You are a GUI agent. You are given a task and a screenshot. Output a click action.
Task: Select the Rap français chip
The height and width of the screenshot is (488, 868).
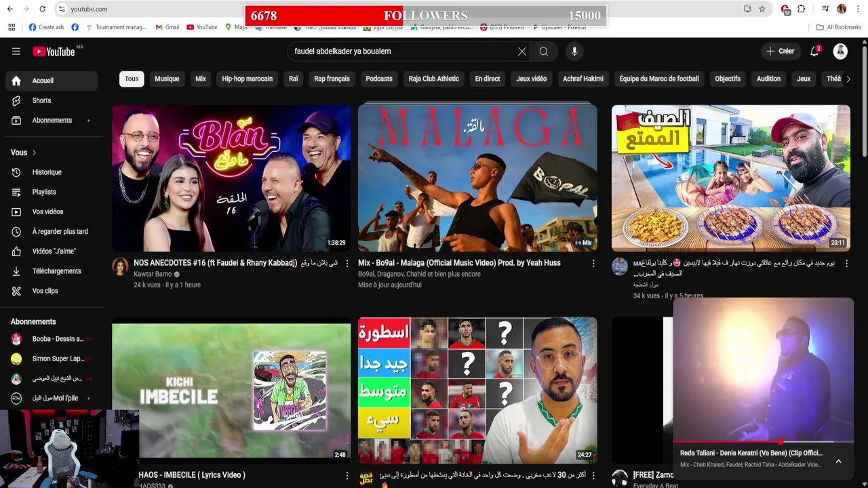click(332, 79)
